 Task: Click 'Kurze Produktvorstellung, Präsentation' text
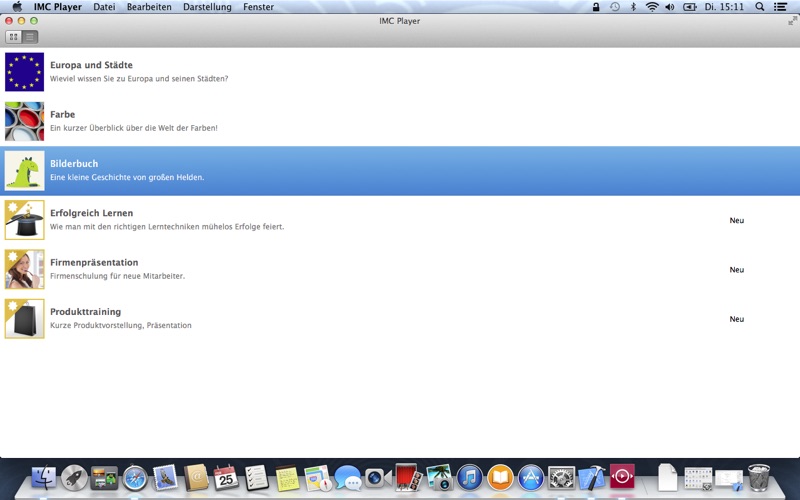coord(121,326)
